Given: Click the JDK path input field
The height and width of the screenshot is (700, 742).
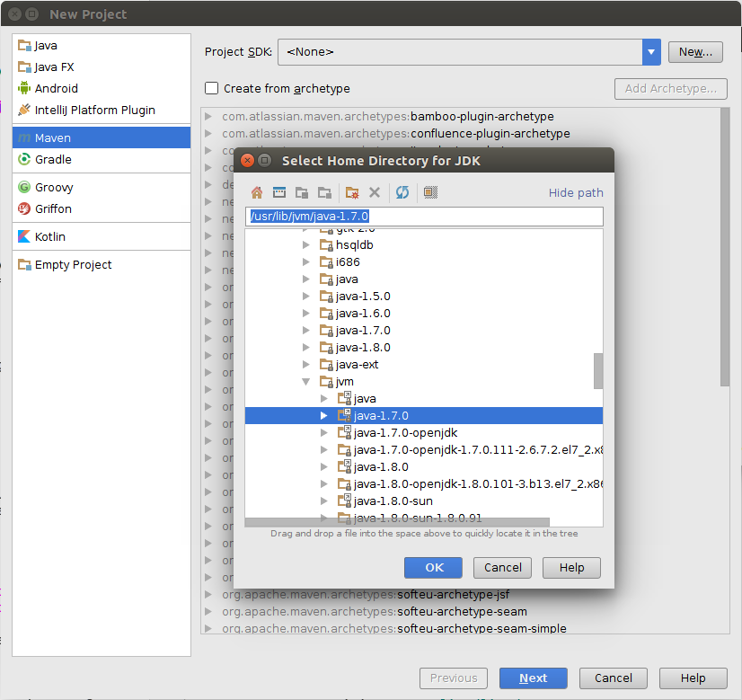Looking at the screenshot, I should 424,217.
